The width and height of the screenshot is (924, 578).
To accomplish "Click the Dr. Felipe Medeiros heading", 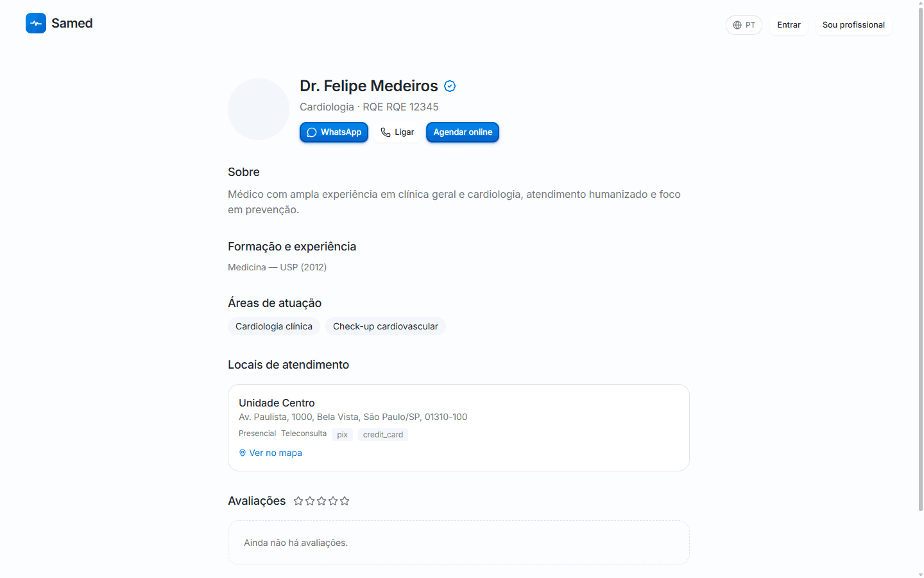I will pyautogui.click(x=369, y=86).
